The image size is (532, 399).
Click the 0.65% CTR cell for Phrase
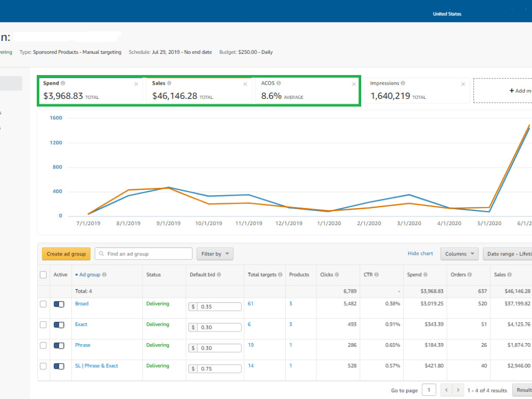pyautogui.click(x=393, y=345)
